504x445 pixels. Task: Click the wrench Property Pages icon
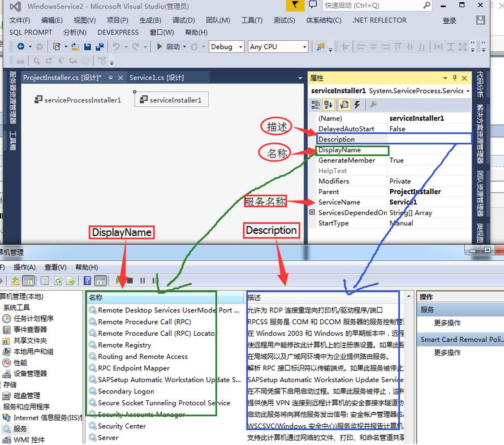click(x=373, y=105)
